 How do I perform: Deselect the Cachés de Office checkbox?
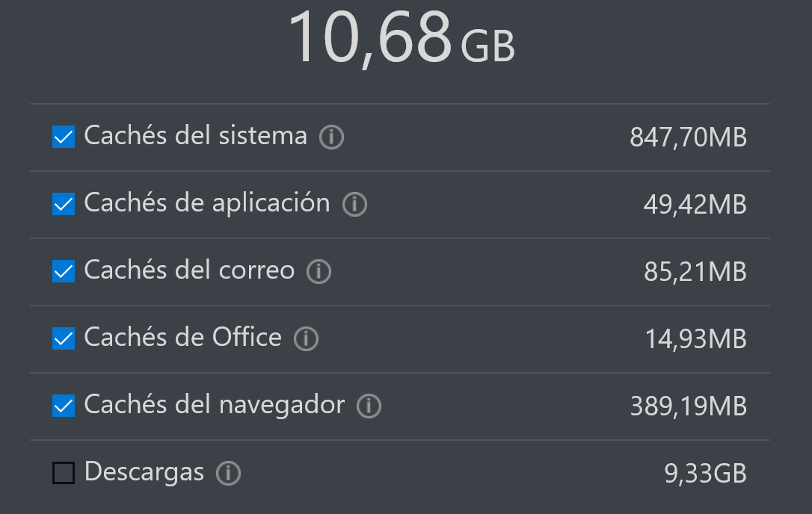point(64,338)
